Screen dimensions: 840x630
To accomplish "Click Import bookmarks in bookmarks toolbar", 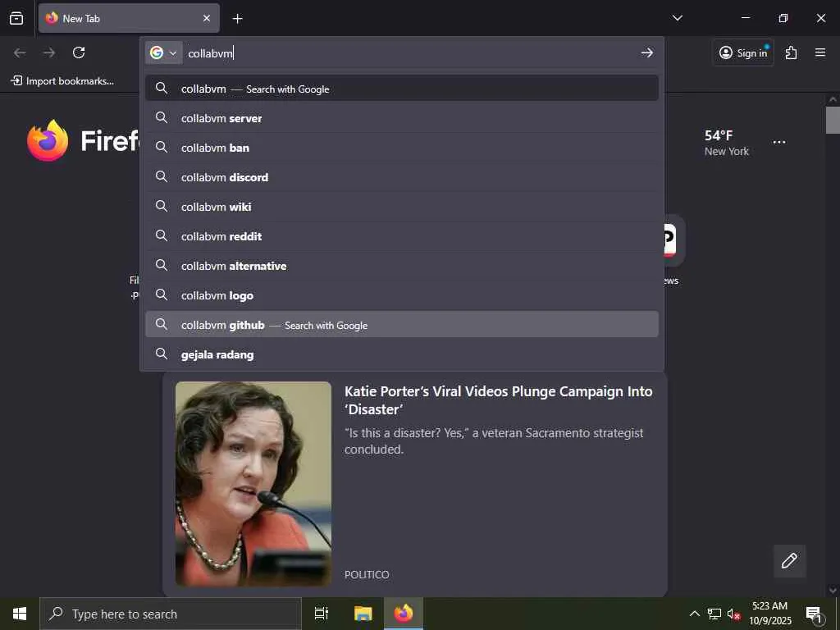I will [62, 81].
